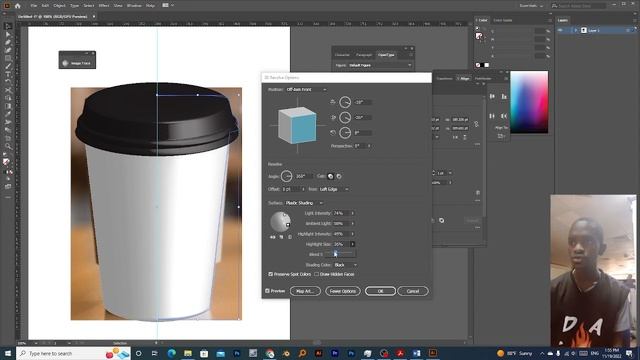
Task: Choose the Zoom tool in the toolbar
Action: click(x=8, y=146)
